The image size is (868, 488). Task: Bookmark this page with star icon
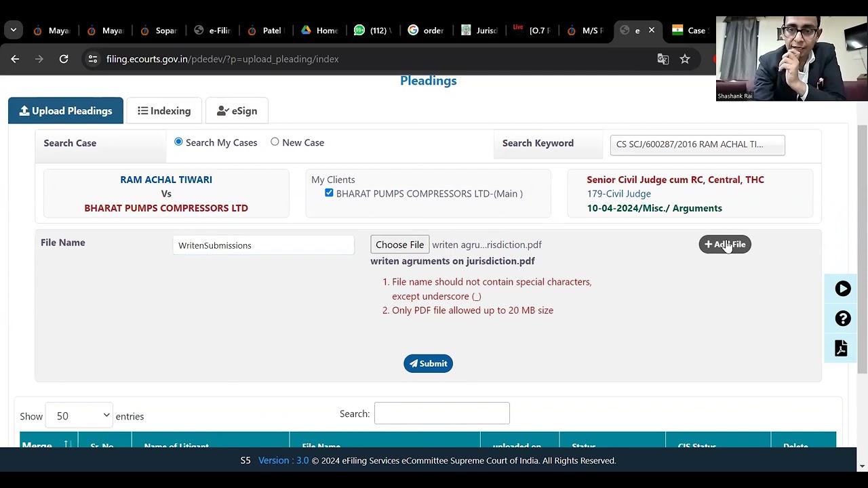pos(685,59)
